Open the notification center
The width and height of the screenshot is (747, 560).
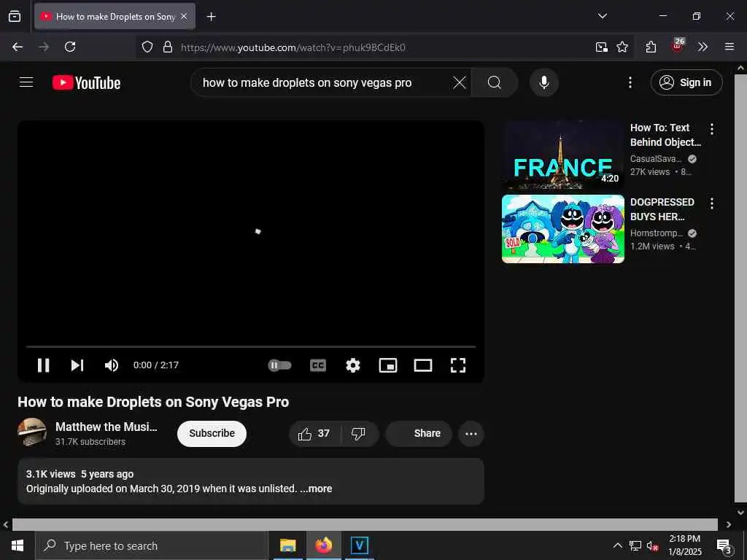pyautogui.click(x=724, y=545)
